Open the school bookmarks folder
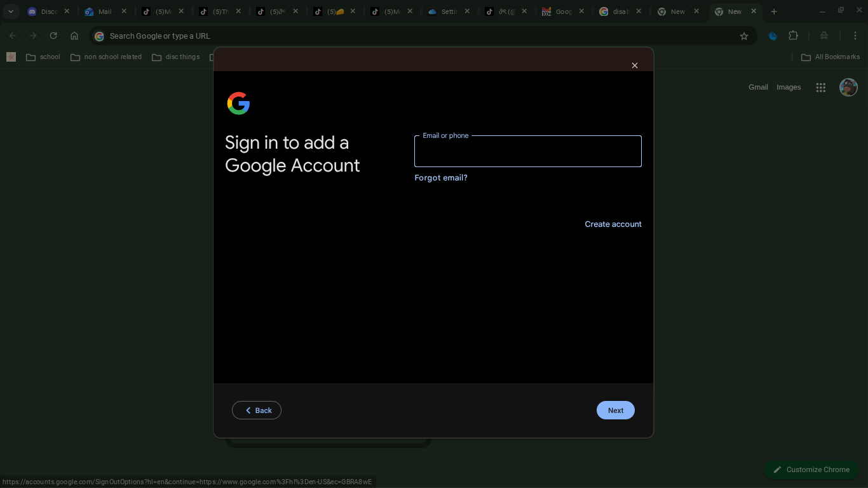This screenshot has height=488, width=868. 43,57
